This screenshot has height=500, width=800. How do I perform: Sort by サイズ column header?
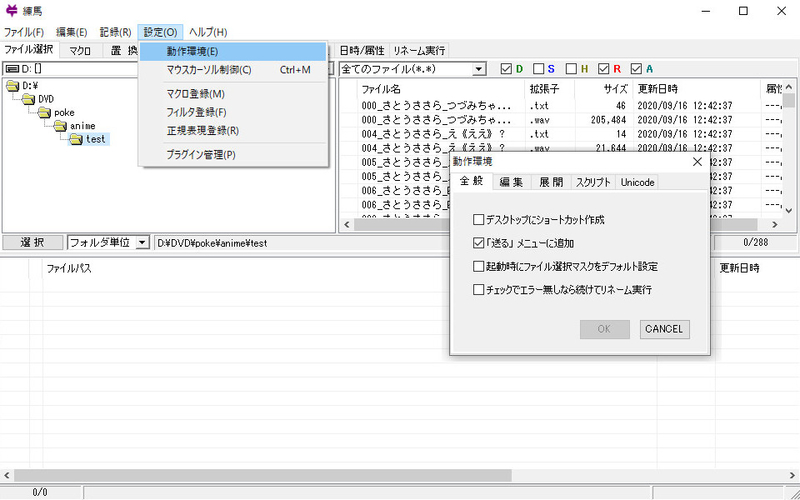604,89
